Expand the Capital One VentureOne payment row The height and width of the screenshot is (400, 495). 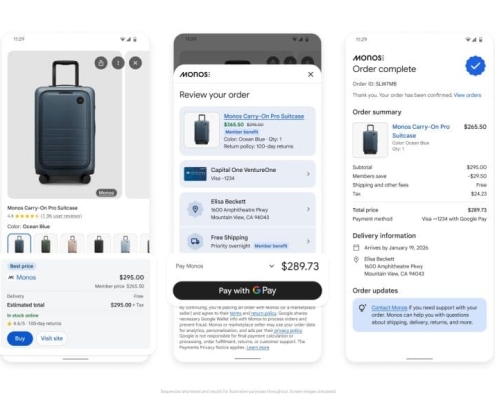tap(247, 174)
